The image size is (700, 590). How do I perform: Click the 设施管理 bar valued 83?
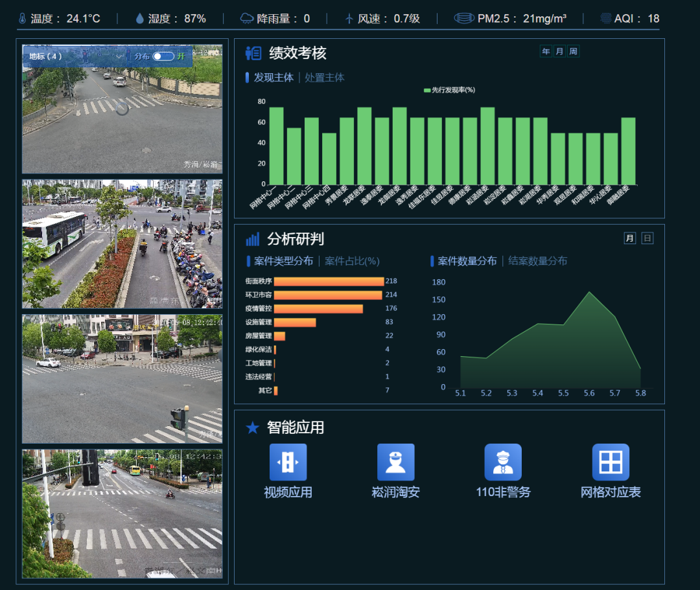[295, 323]
